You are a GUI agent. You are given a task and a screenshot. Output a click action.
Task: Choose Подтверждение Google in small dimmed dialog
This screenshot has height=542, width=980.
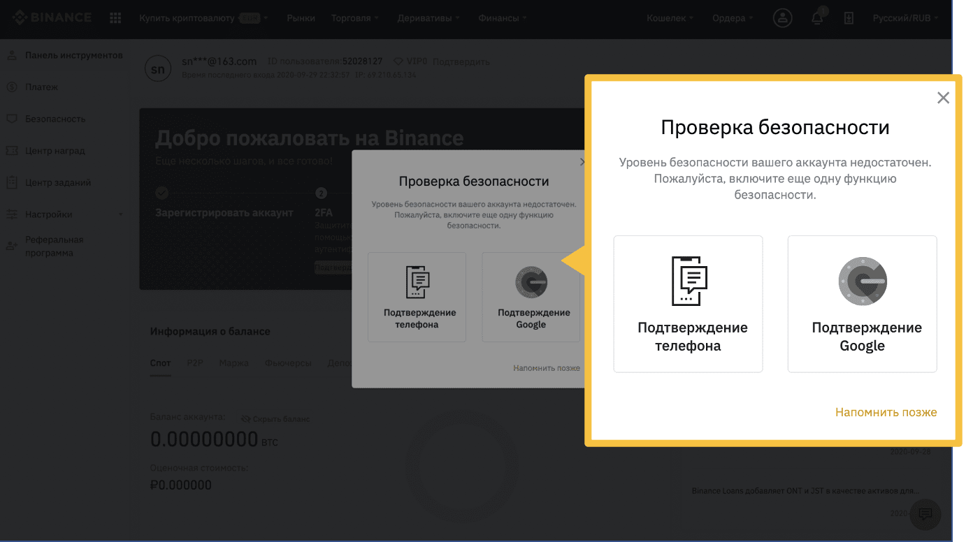point(532,297)
